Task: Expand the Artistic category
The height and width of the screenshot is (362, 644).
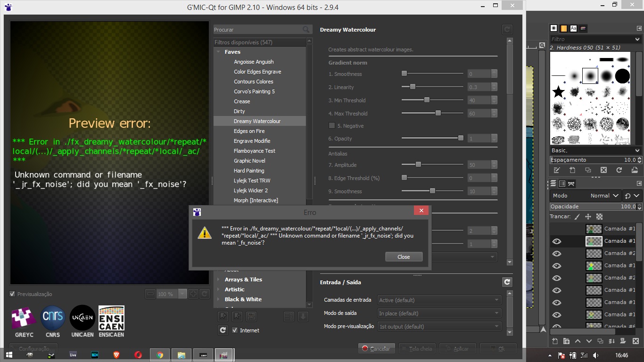Action: (x=218, y=289)
